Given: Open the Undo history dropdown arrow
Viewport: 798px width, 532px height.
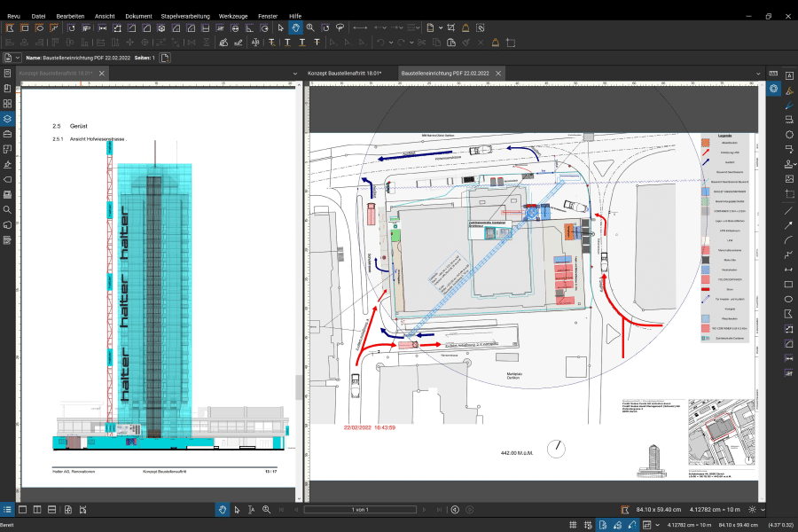Looking at the screenshot, I should (x=391, y=43).
